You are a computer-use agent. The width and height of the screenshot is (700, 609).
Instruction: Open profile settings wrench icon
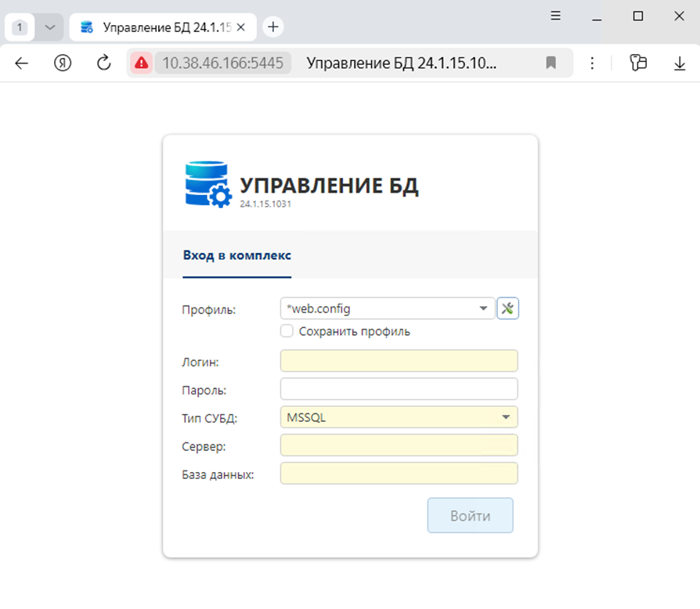(507, 308)
